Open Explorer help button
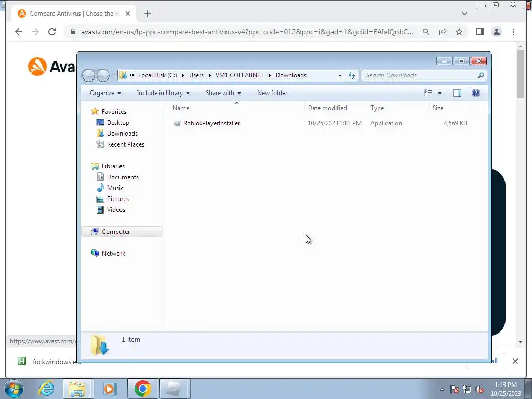The height and width of the screenshot is (399, 532). click(476, 93)
